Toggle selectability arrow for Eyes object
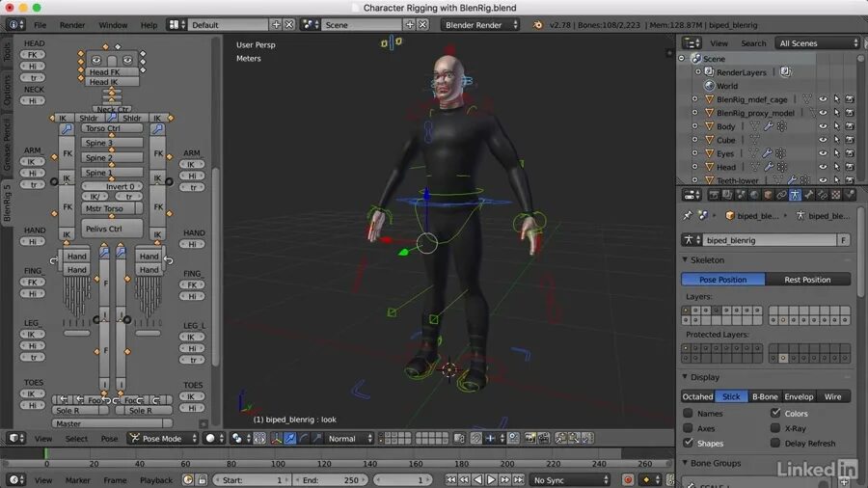The height and width of the screenshot is (488, 868). coord(836,153)
